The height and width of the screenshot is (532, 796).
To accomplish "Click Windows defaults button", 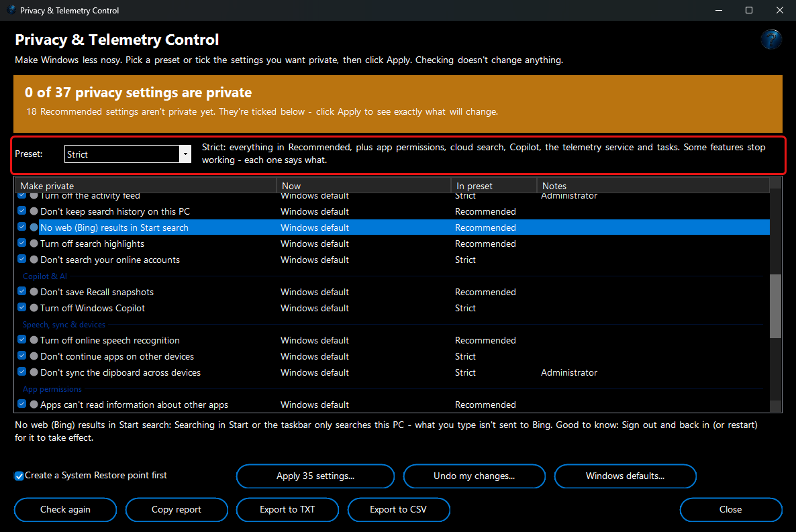I will [x=625, y=476].
